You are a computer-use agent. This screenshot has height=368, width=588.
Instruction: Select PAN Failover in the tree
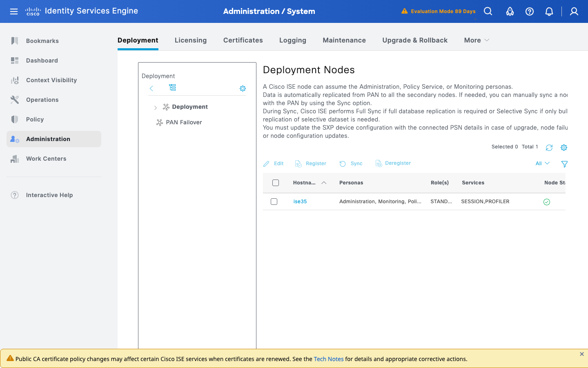click(184, 122)
